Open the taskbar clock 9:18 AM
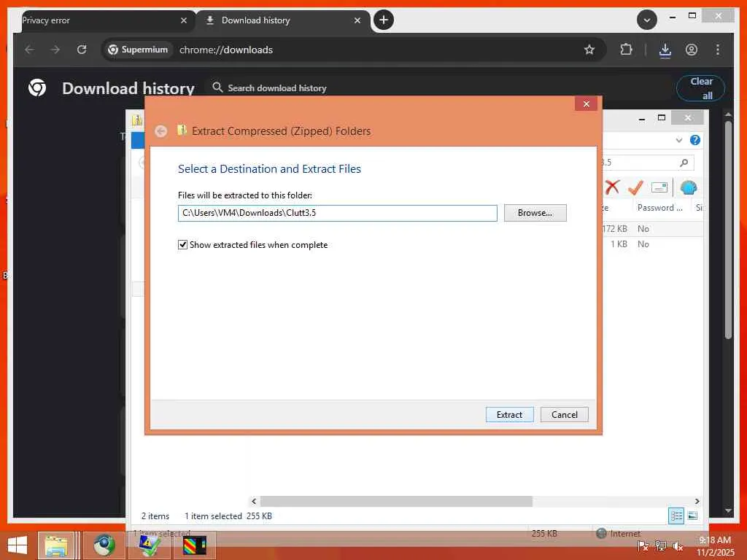747x560 pixels. (x=715, y=545)
